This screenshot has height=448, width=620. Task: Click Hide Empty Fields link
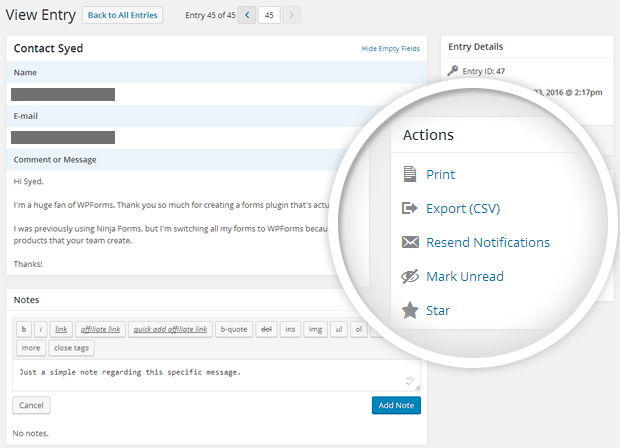(x=391, y=49)
